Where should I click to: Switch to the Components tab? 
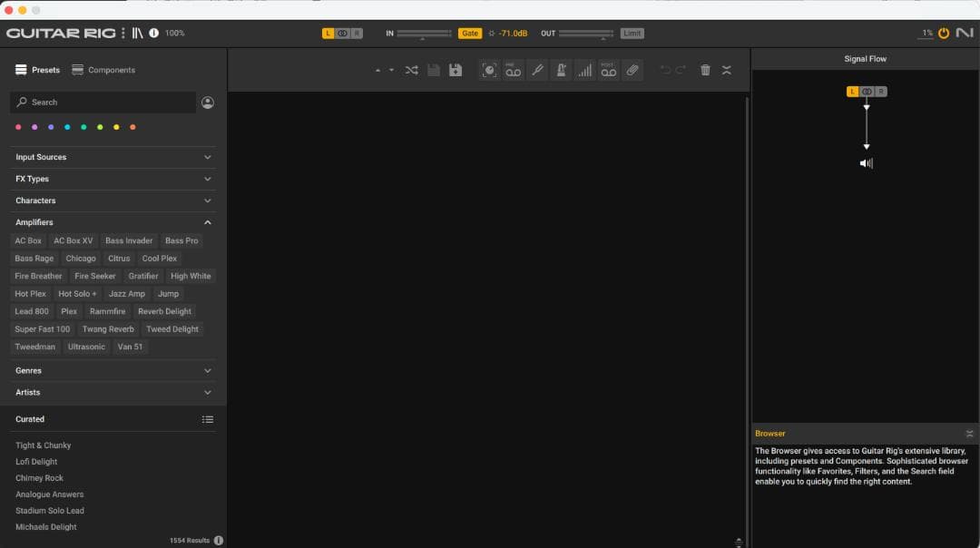tap(103, 70)
